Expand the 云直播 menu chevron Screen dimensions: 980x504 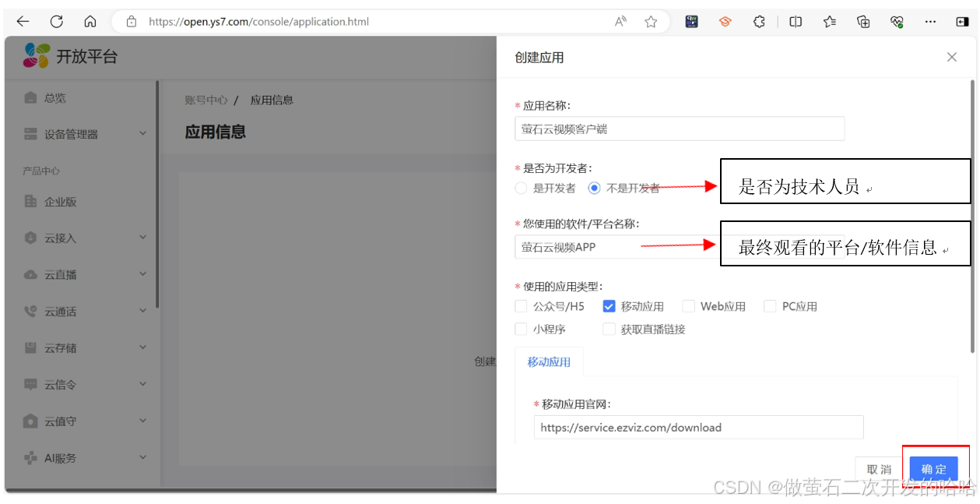(x=142, y=273)
